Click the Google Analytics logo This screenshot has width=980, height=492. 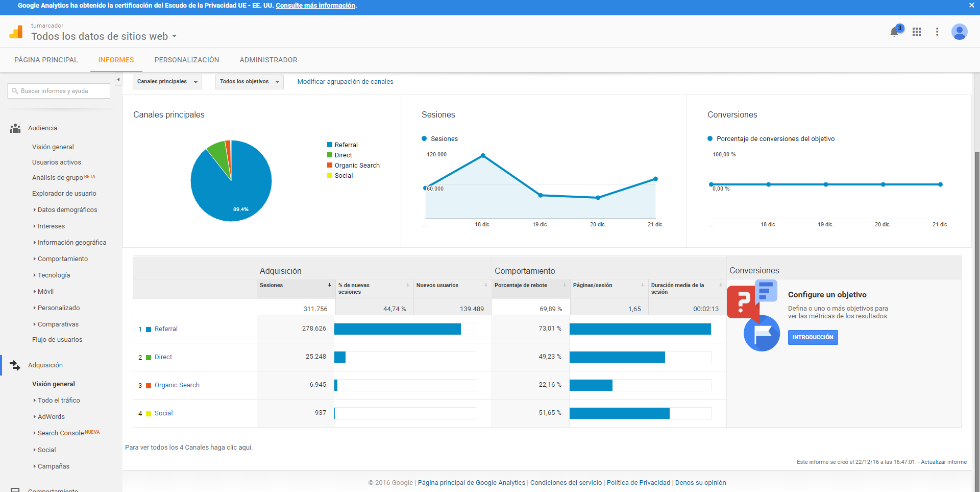pyautogui.click(x=16, y=32)
